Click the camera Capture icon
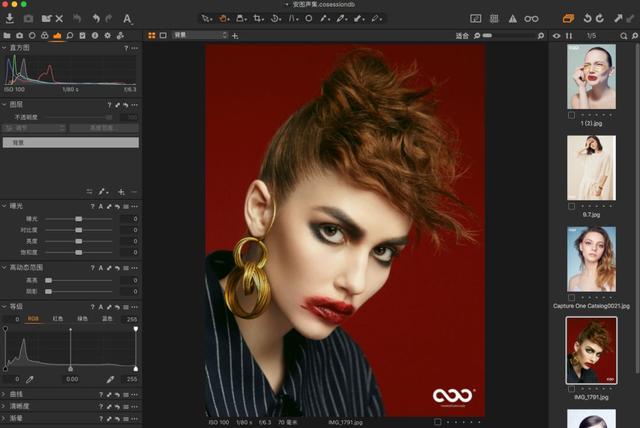The height and width of the screenshot is (428, 640). coord(28,19)
